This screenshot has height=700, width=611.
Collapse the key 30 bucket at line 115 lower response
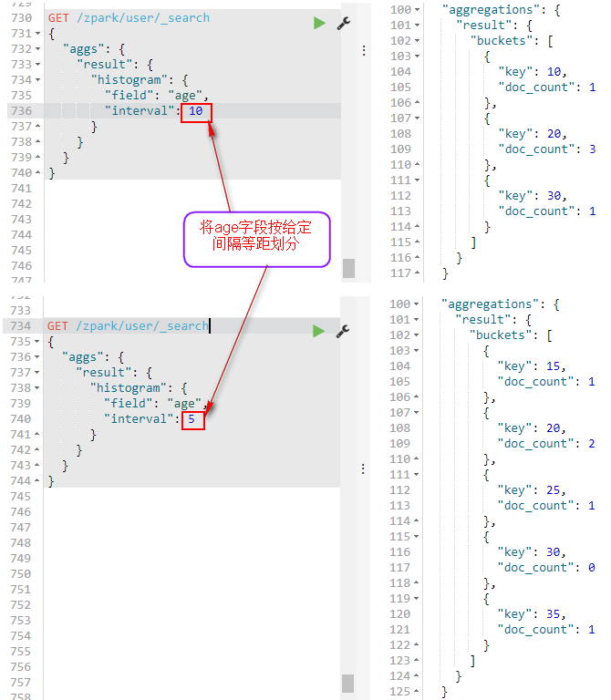(x=416, y=537)
